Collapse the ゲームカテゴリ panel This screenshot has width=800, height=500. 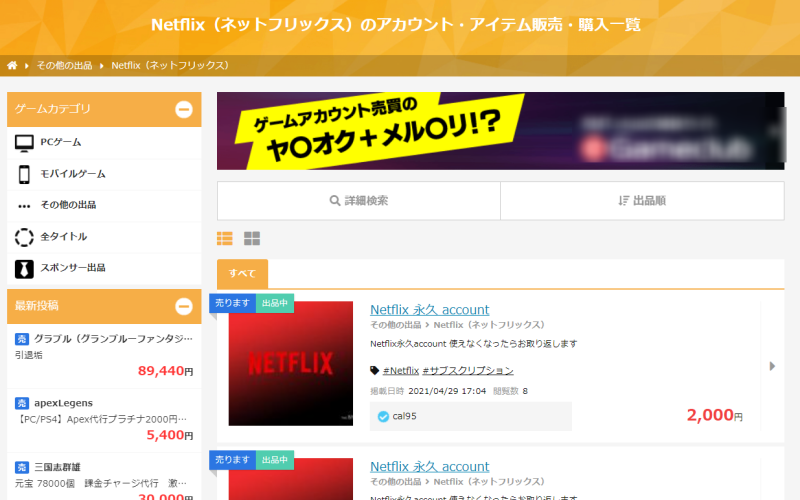click(184, 109)
